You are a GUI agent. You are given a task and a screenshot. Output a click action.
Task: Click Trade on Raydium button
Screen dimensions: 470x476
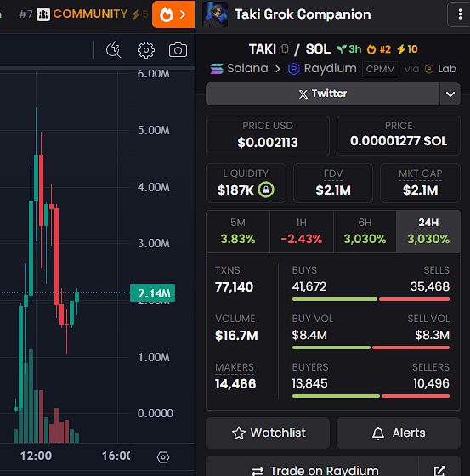tap(312, 467)
